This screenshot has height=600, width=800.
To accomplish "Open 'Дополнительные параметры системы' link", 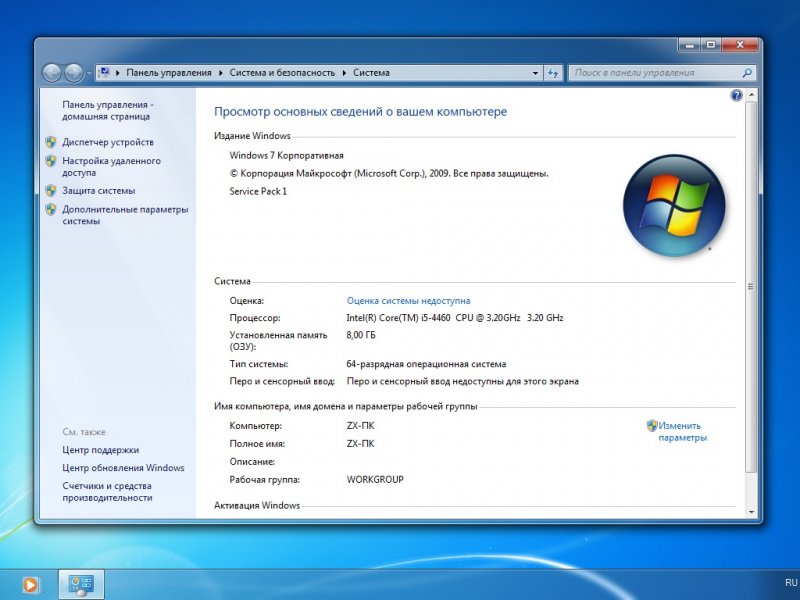I will (x=125, y=215).
